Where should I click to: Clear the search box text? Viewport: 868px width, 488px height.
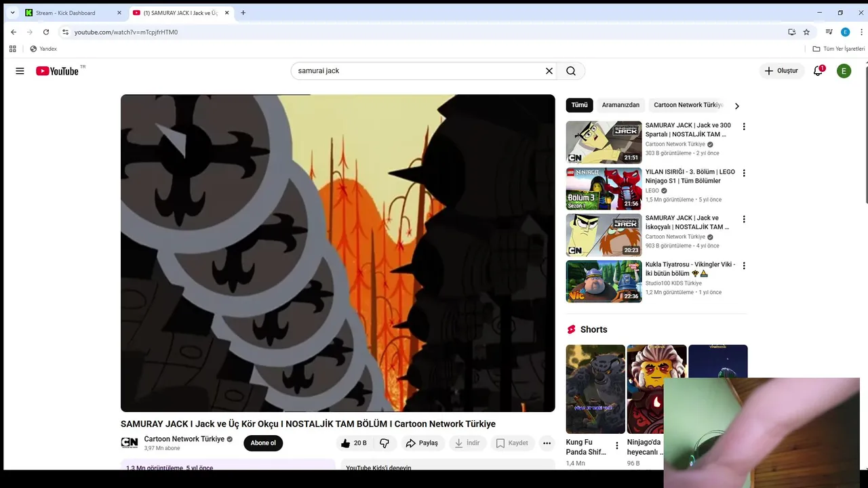point(549,71)
